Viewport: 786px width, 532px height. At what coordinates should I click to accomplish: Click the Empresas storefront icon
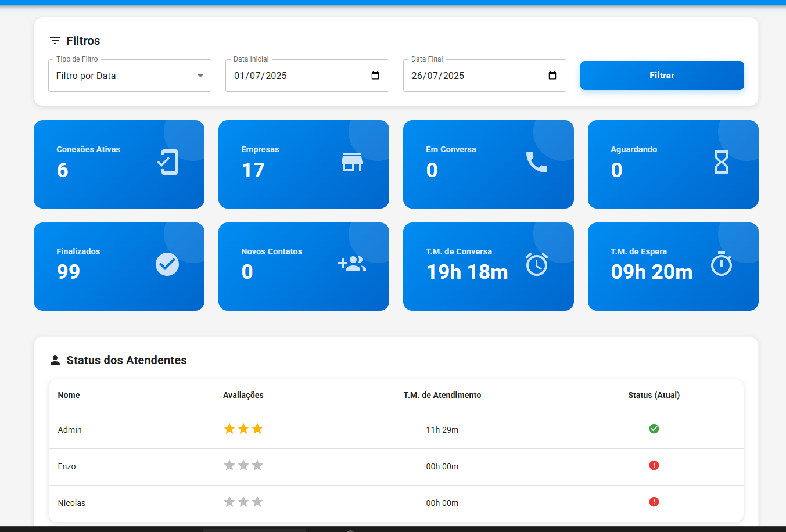[352, 162]
